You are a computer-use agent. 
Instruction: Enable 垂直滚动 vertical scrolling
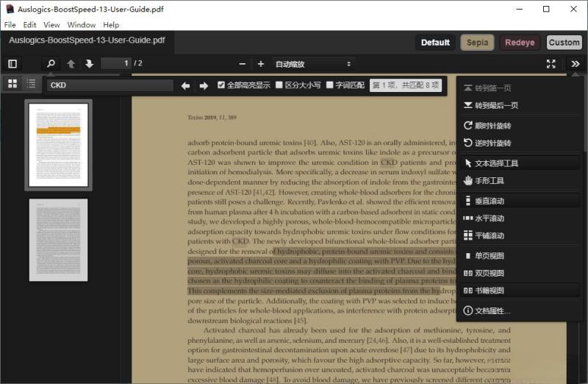(520, 201)
